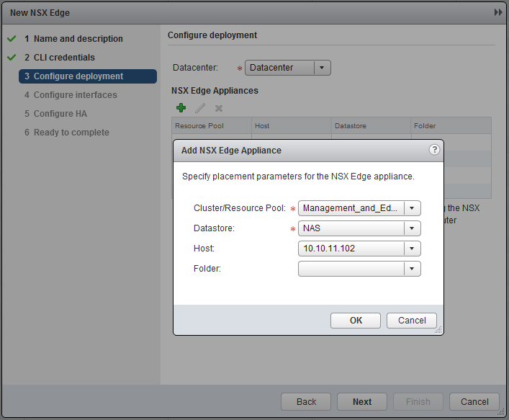Screen dimensions: 509x420
Task: Open the empty Folder dropdown
Action: click(x=412, y=269)
